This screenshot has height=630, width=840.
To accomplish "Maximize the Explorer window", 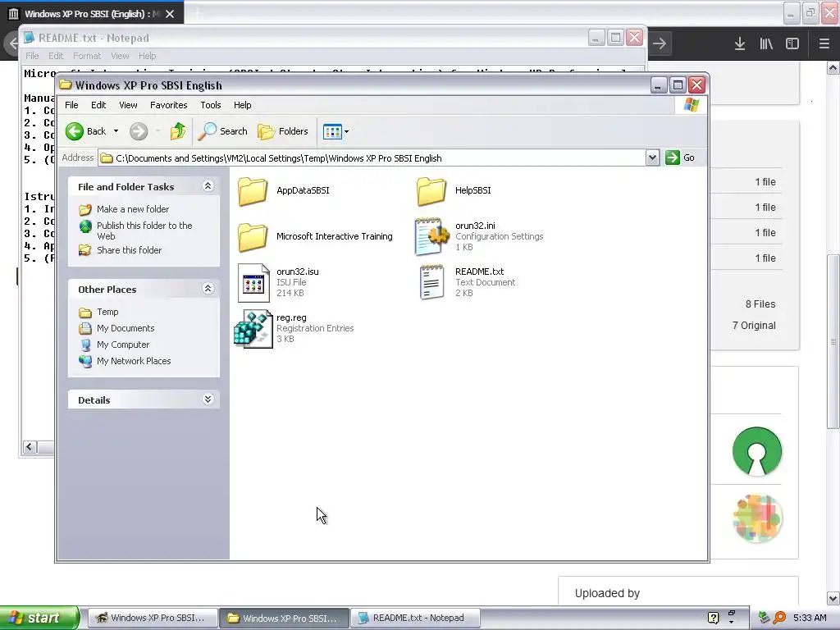I will [678, 85].
